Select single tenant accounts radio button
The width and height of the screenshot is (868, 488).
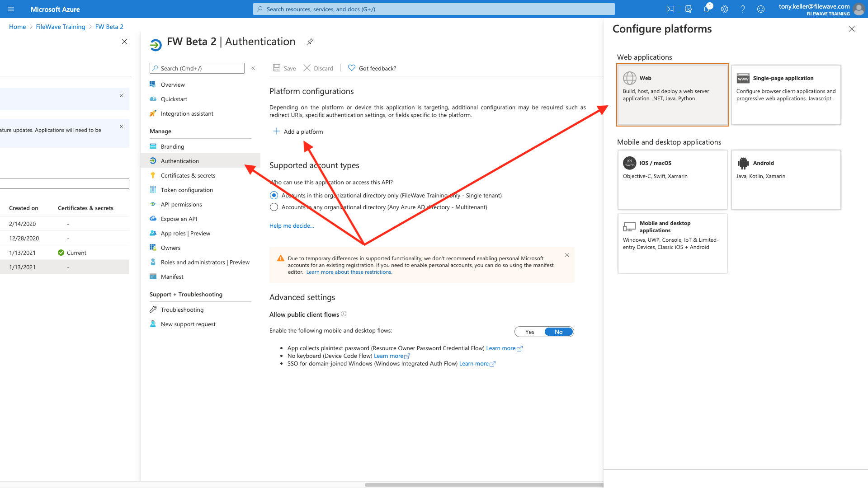pyautogui.click(x=274, y=195)
